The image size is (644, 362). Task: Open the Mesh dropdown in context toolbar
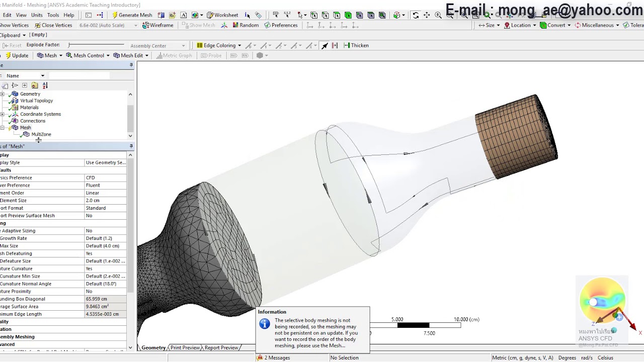49,55
